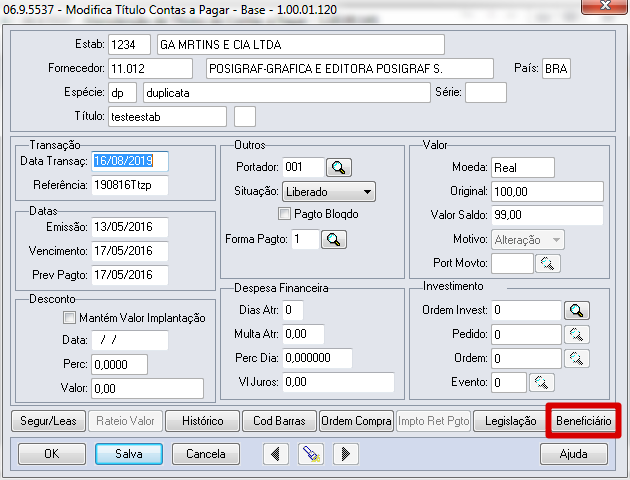
Task: Open Ordem Compra button
Action: (356, 421)
